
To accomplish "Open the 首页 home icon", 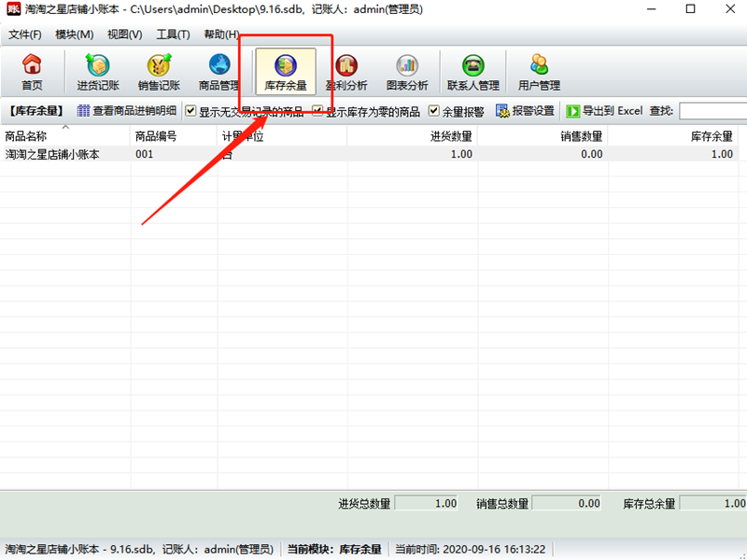I will 32,72.
